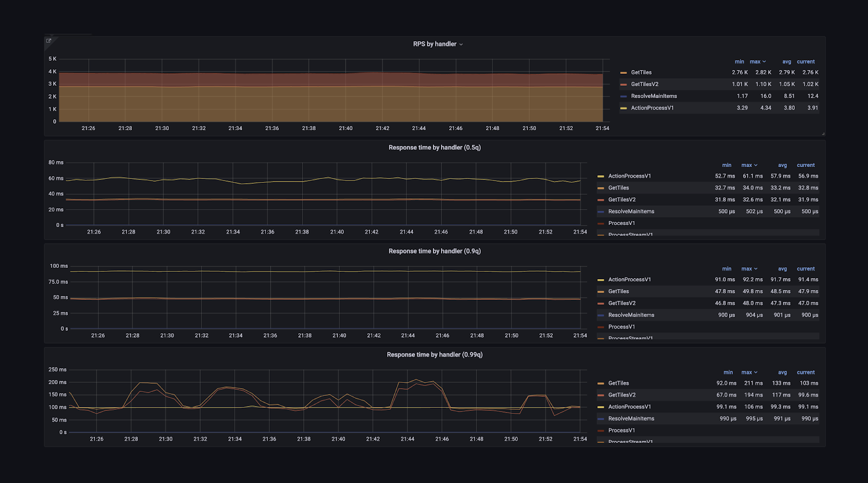Open Response time by handler (0.9q) panel title
The width and height of the screenshot is (868, 483).
click(435, 251)
